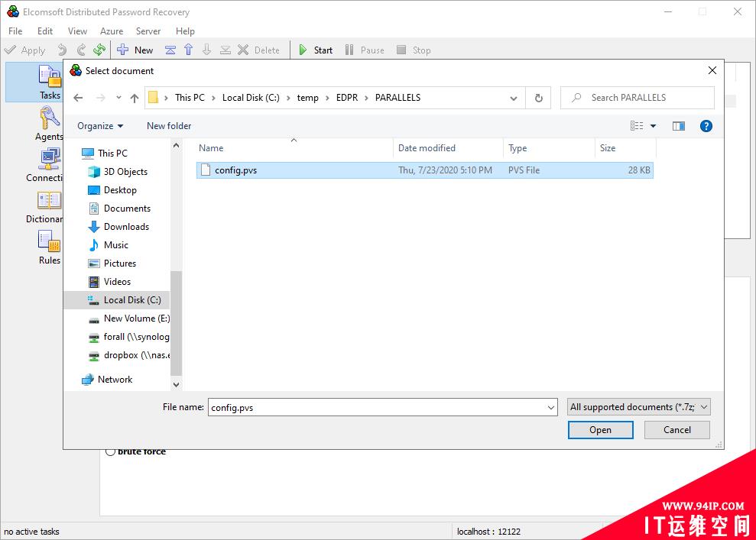Open the All supported documents filter dropdown
Image resolution: width=756 pixels, height=540 pixels.
[x=639, y=407]
